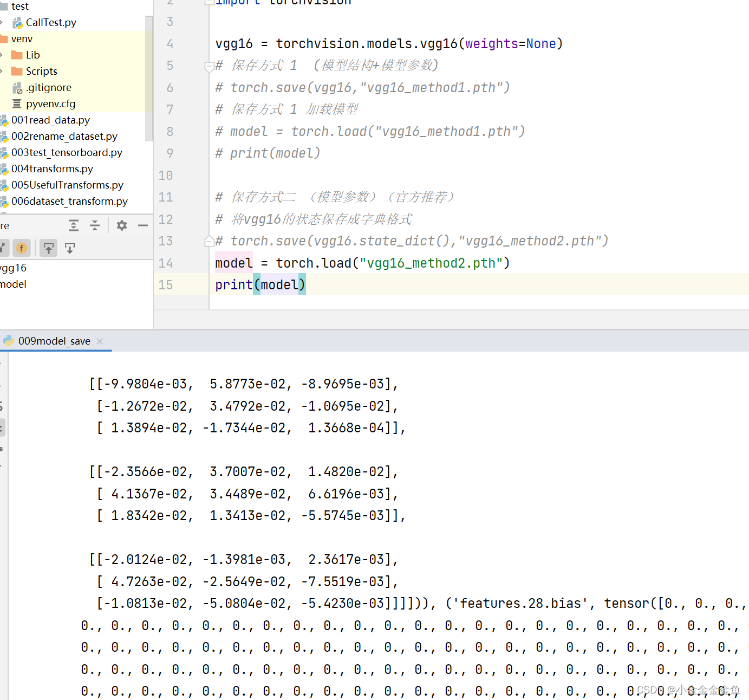
Task: Click commented torch.save line 6
Action: point(362,88)
